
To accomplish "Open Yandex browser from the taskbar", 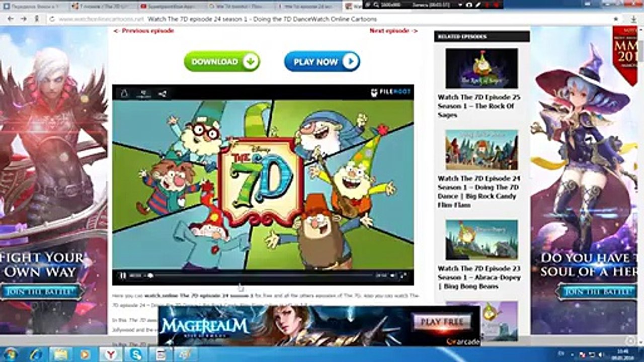I will 111,354.
